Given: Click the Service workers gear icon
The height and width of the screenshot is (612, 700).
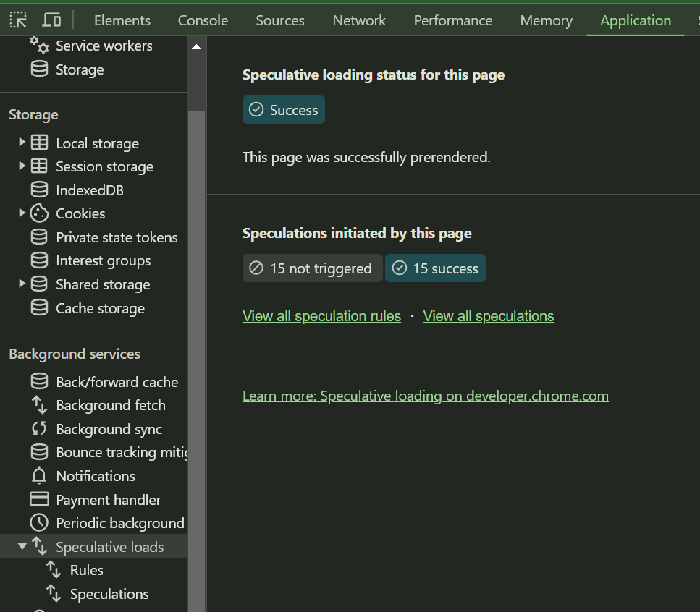Looking at the screenshot, I should [x=39, y=46].
